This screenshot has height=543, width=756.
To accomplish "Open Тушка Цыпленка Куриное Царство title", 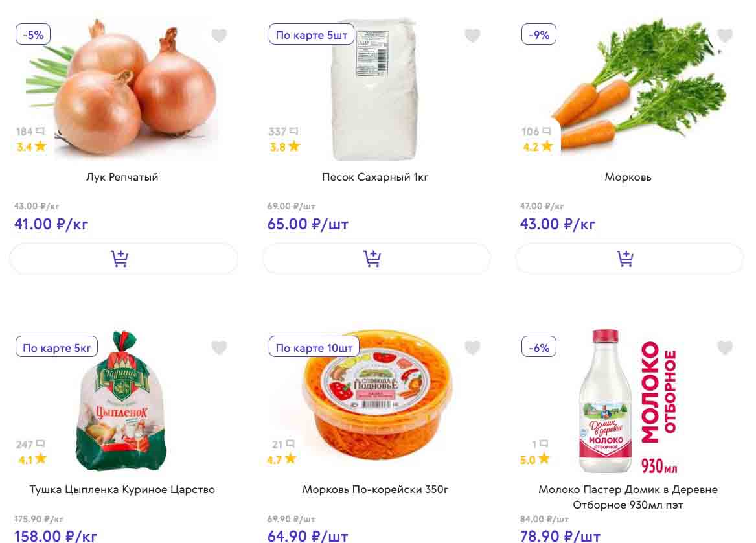I will pyautogui.click(x=122, y=489).
